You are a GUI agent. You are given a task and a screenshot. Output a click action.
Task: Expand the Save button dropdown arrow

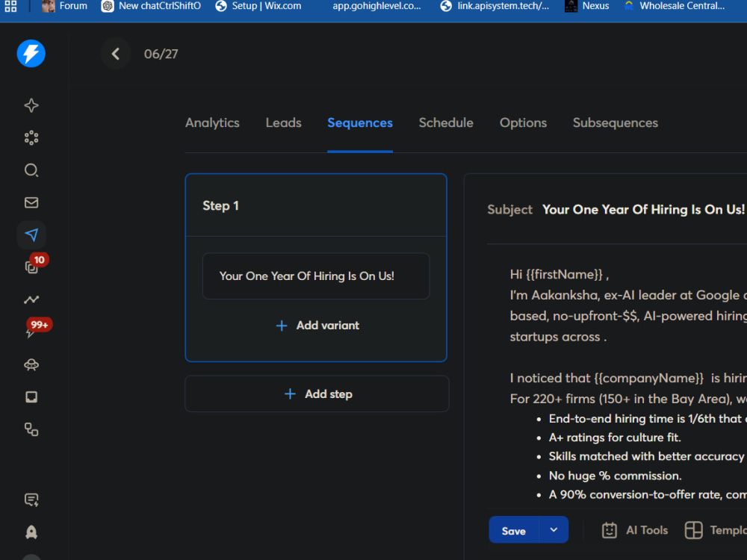click(554, 529)
